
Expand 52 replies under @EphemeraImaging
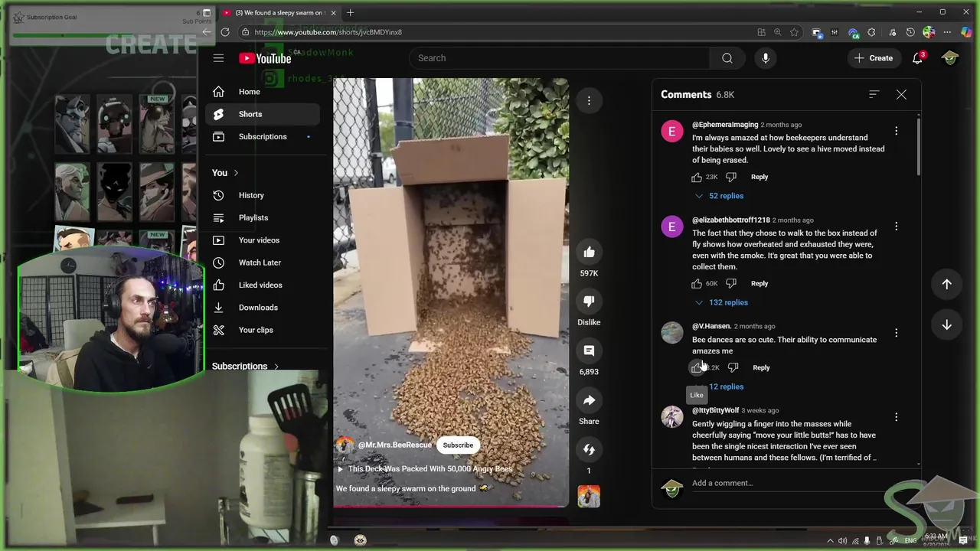[x=719, y=196]
